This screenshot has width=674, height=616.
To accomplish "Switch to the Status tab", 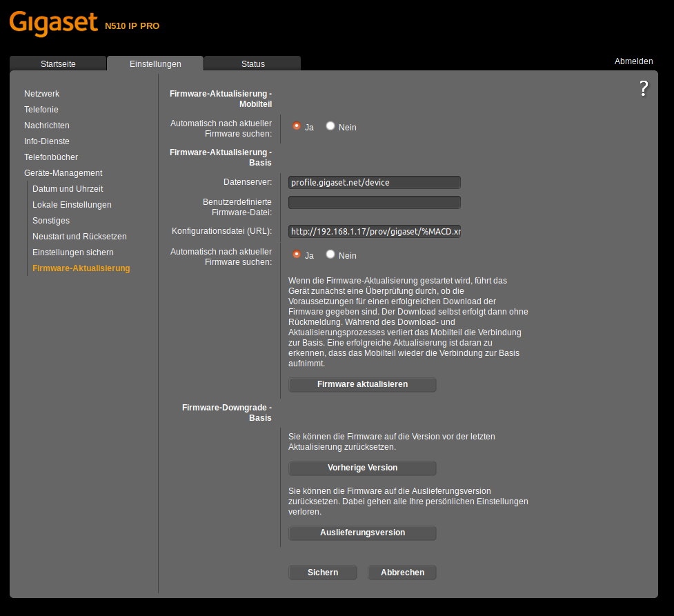I will 252,62.
